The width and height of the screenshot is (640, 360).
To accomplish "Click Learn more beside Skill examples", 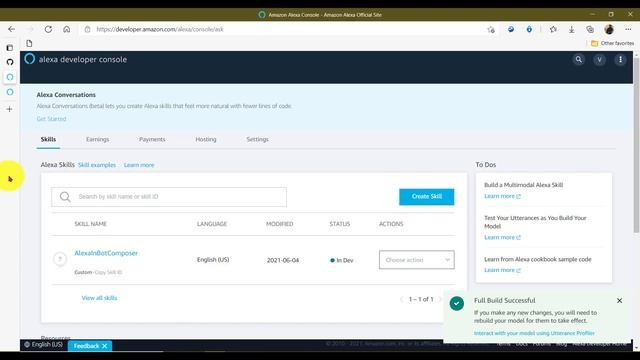I will pyautogui.click(x=139, y=165).
